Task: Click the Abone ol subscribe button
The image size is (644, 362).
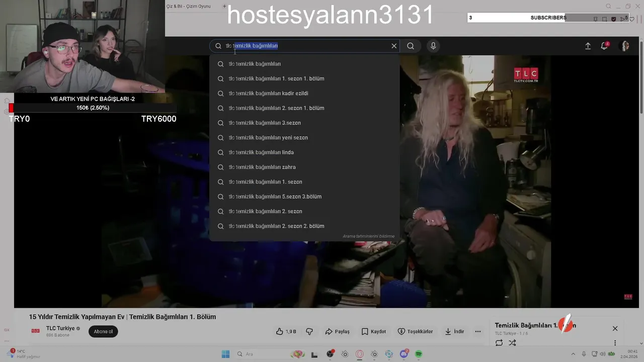Action: click(103, 331)
